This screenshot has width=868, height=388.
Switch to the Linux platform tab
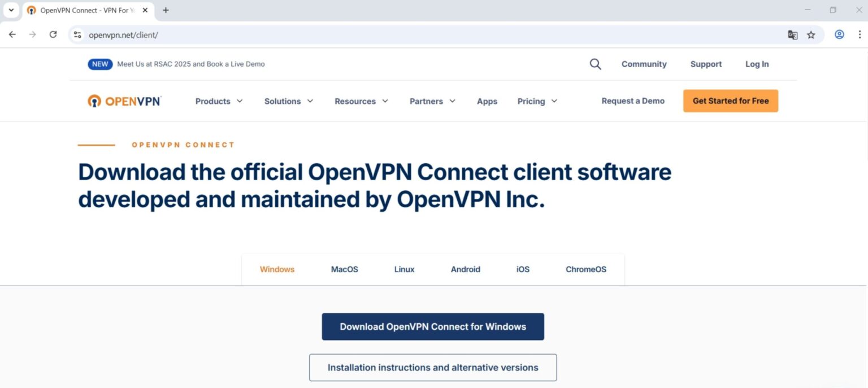tap(404, 269)
